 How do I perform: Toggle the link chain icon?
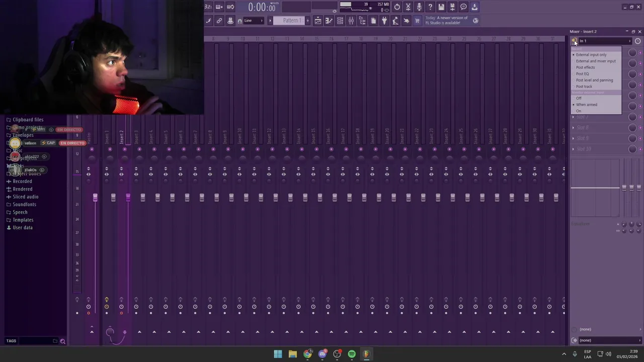[219, 21]
